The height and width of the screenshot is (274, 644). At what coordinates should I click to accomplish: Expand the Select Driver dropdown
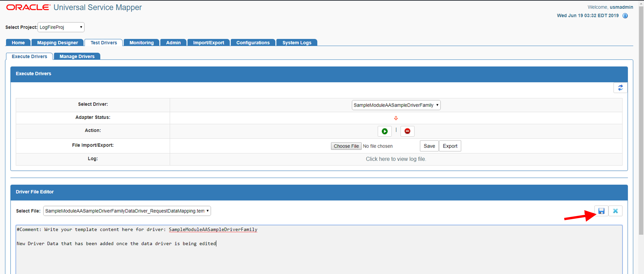click(396, 105)
